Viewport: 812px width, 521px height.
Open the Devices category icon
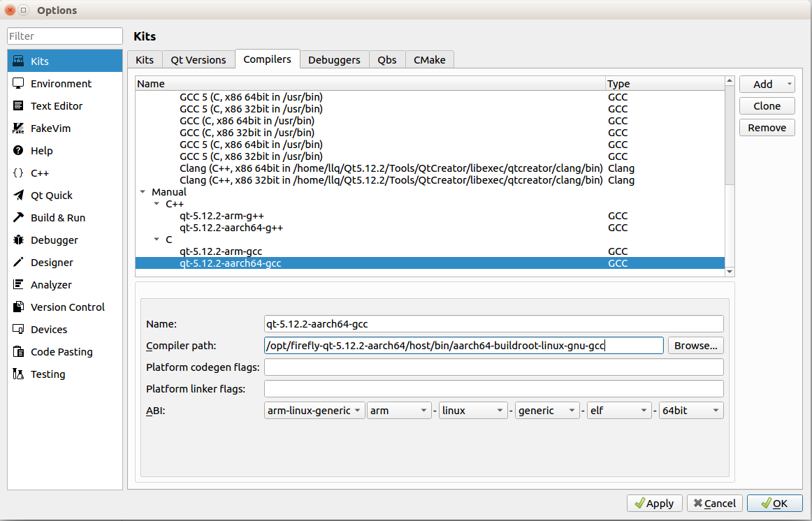click(x=19, y=330)
